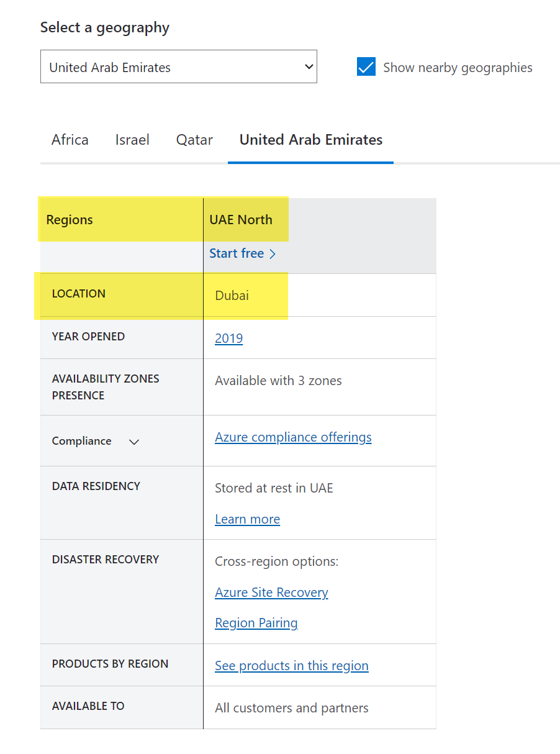The image size is (560, 754).
Task: Click the Start free link
Action: click(243, 253)
